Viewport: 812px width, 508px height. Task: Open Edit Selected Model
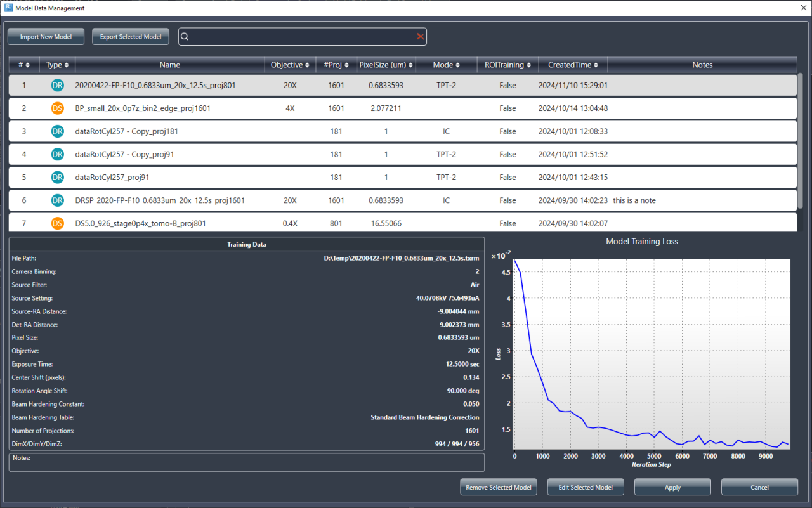point(586,487)
